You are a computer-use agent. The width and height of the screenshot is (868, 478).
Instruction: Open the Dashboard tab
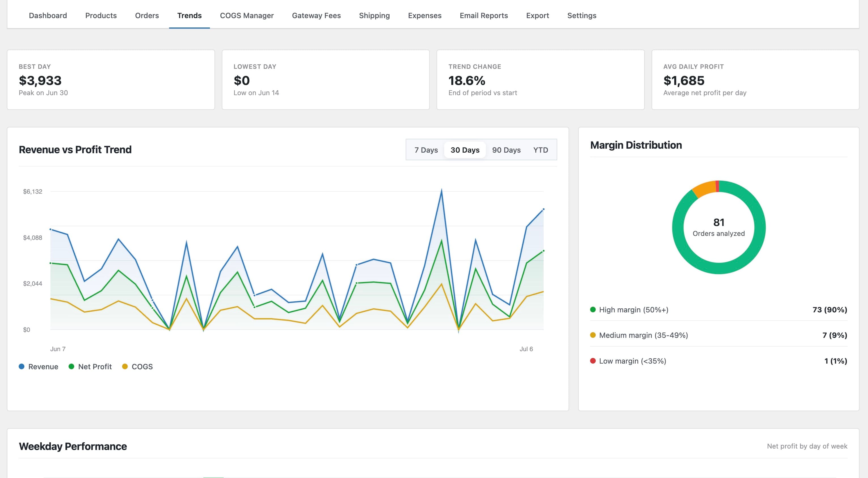pos(48,16)
